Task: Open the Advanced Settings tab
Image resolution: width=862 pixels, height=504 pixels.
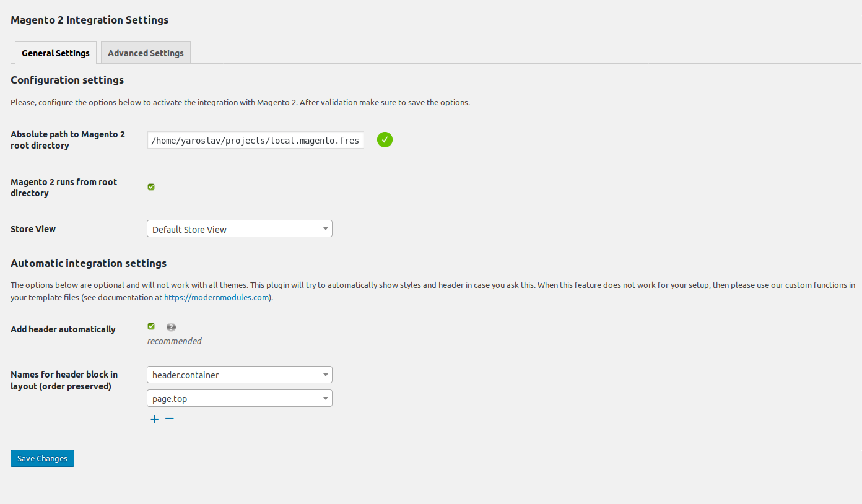Action: coord(146,53)
